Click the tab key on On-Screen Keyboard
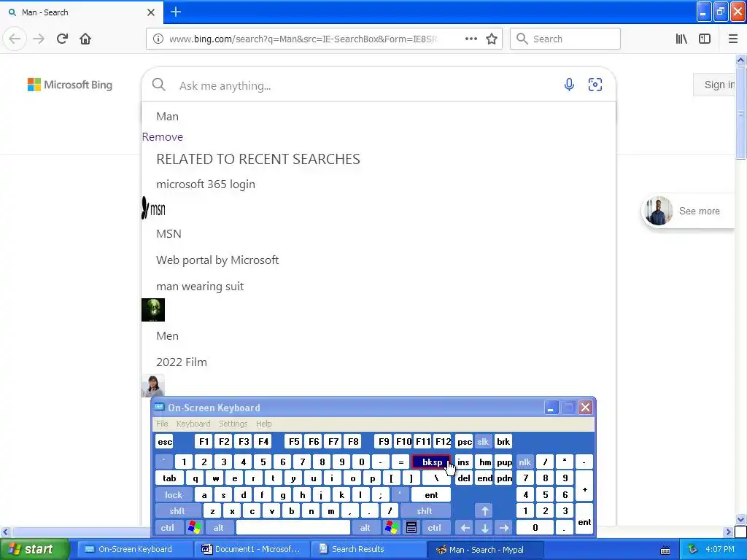 click(x=169, y=478)
